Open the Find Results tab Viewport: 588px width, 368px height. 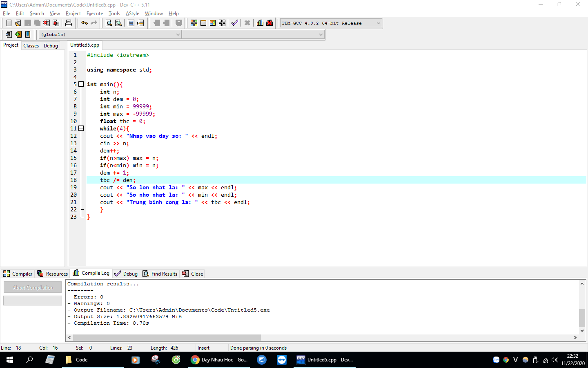click(x=160, y=274)
